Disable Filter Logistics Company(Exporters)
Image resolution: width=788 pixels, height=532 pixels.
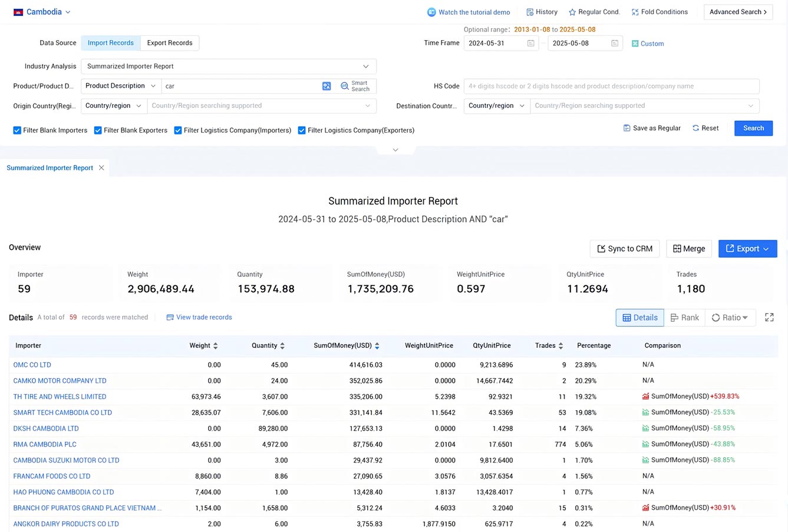point(302,130)
